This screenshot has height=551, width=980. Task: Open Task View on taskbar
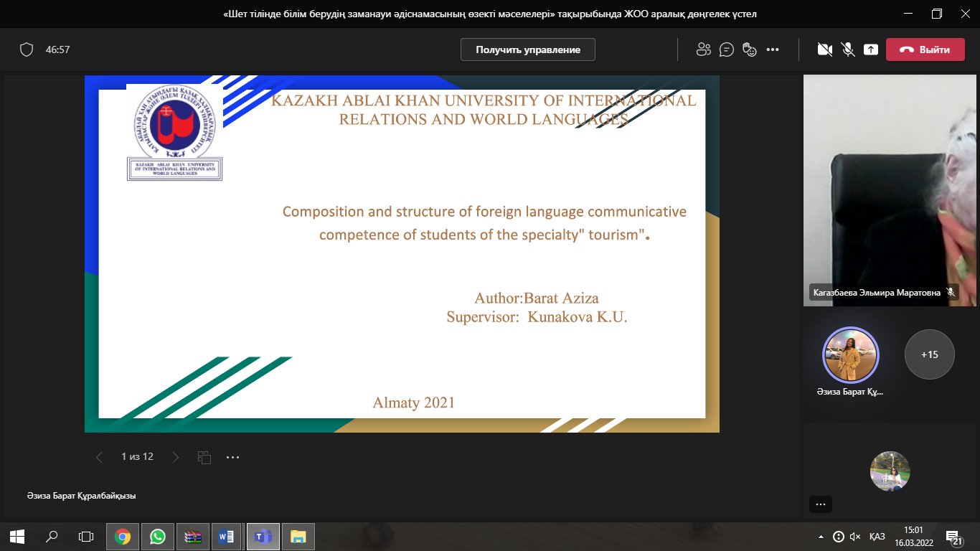86,536
